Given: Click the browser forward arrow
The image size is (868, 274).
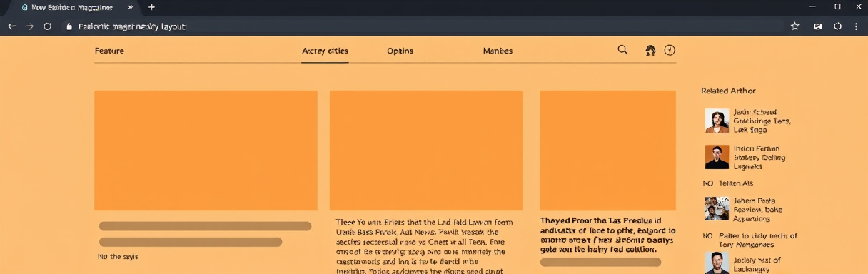Looking at the screenshot, I should 29,26.
